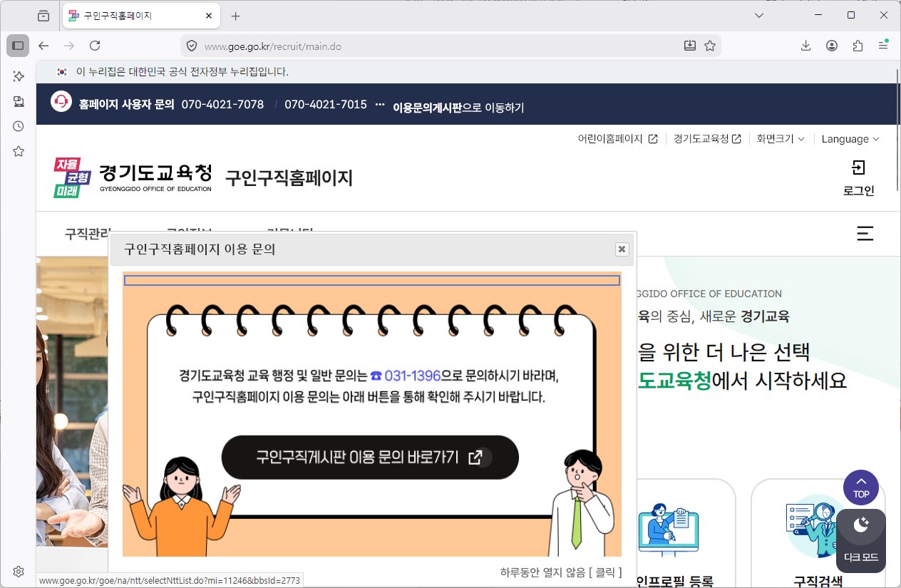
Task: Open the AI sparkle sidebar icon
Action: tap(19, 76)
